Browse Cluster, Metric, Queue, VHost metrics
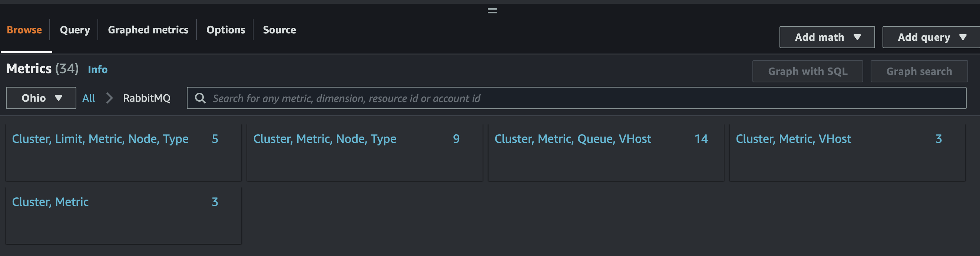 573,139
